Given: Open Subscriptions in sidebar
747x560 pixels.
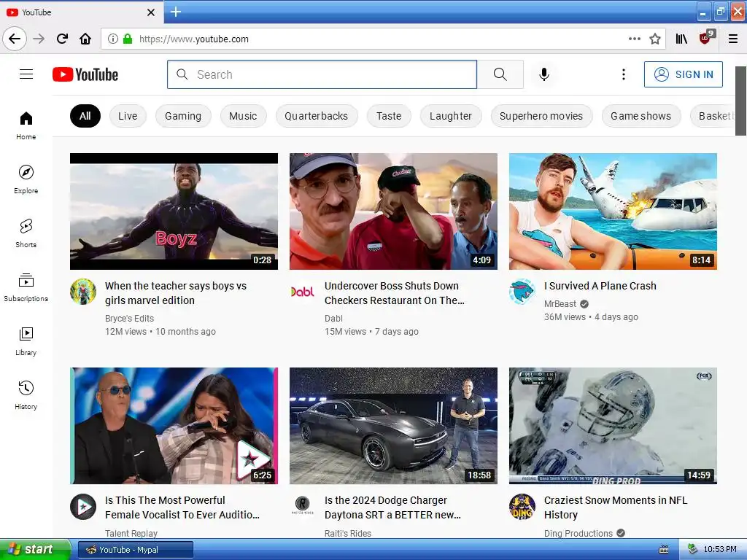Looking at the screenshot, I should click(26, 287).
